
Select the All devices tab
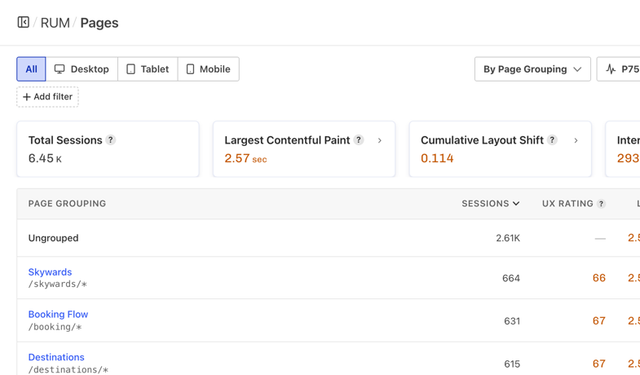pos(31,69)
